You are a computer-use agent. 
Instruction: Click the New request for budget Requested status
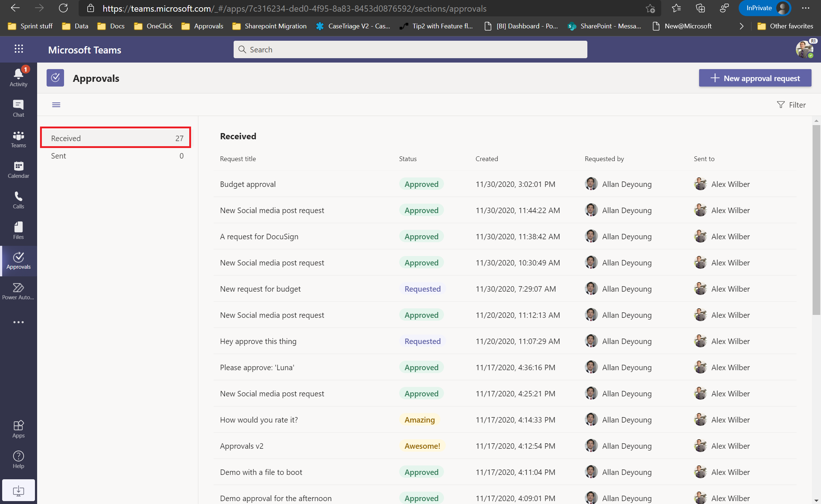(x=423, y=288)
